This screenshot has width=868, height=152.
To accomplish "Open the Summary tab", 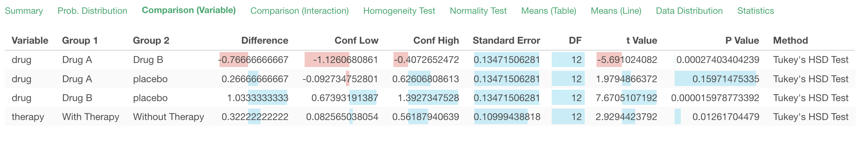I will (x=24, y=11).
